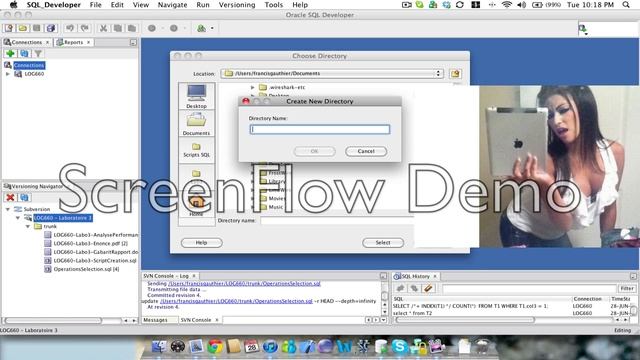Open Desktop shortcut in Choose Directory sidebar
Screen dimensions: 640x360
pyautogui.click(x=196, y=96)
